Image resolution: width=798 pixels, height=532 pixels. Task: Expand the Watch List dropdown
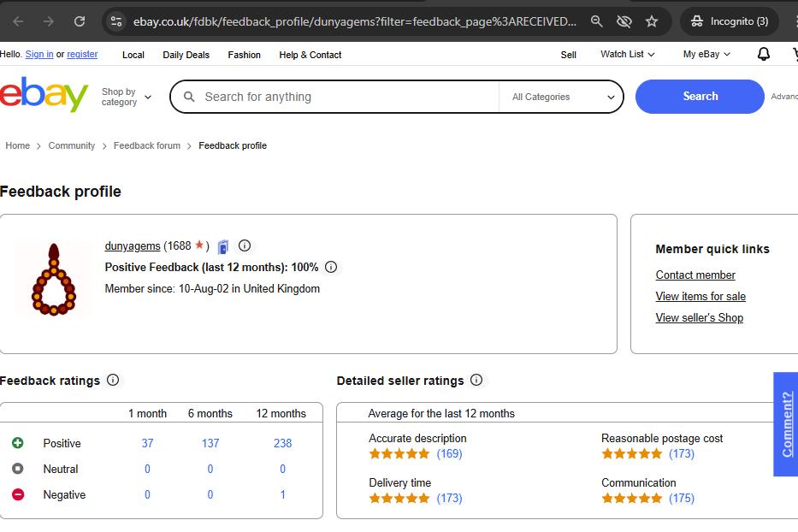(628, 54)
